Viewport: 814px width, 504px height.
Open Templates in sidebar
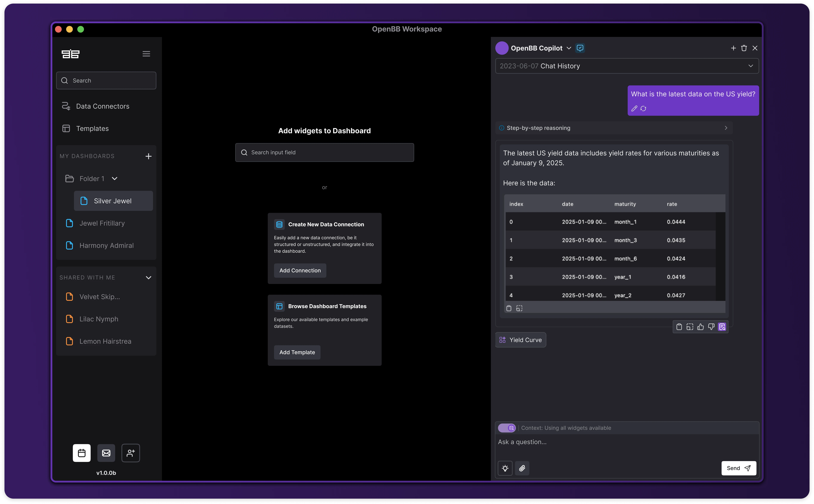92,128
